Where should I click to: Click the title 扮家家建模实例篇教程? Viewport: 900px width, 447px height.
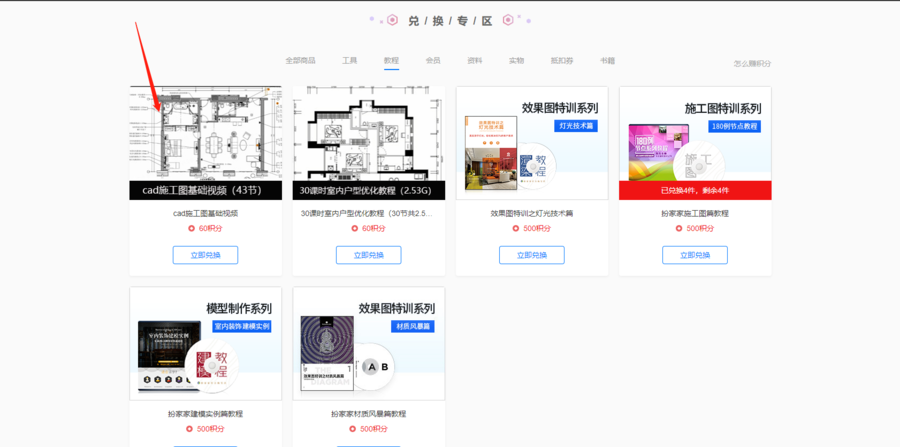coord(205,414)
